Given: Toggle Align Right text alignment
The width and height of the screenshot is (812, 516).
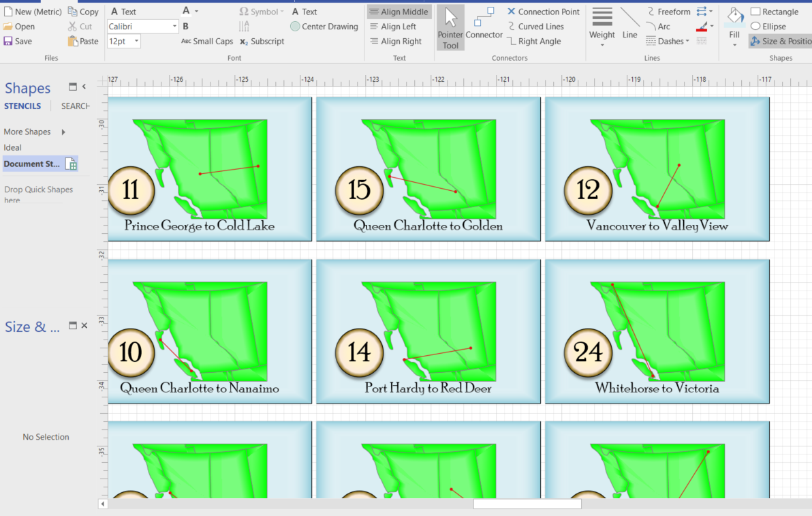Looking at the screenshot, I should (x=396, y=41).
